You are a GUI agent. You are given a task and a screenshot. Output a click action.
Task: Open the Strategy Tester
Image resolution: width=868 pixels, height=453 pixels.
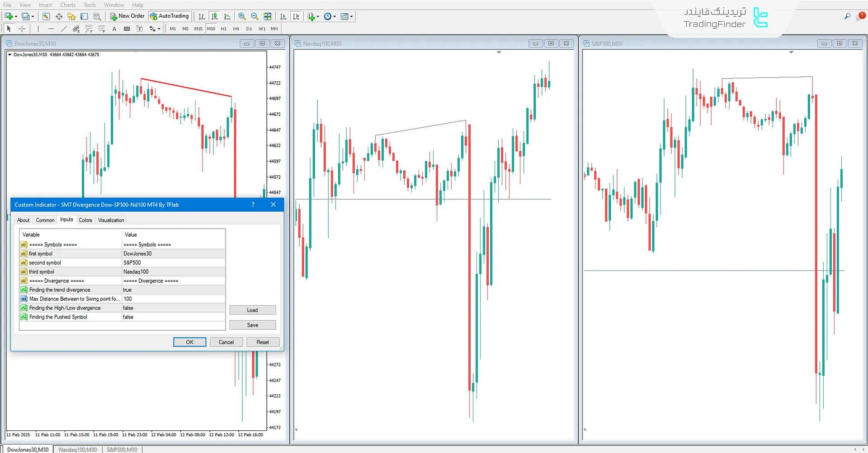click(x=97, y=16)
